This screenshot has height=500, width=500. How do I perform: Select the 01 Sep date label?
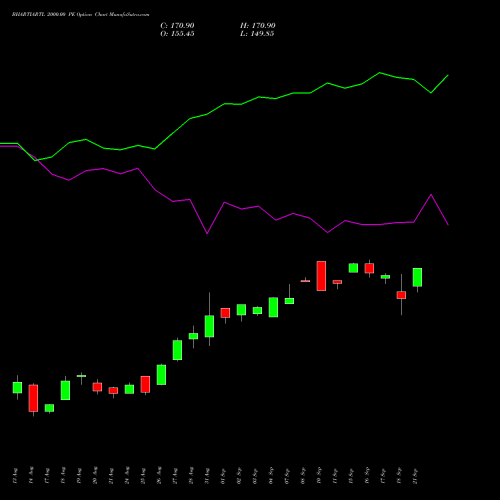223,476
